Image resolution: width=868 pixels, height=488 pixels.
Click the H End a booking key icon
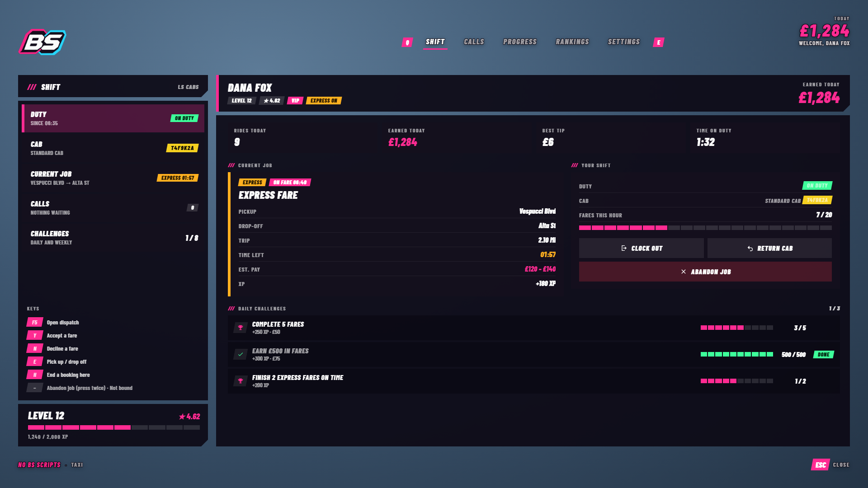(35, 375)
